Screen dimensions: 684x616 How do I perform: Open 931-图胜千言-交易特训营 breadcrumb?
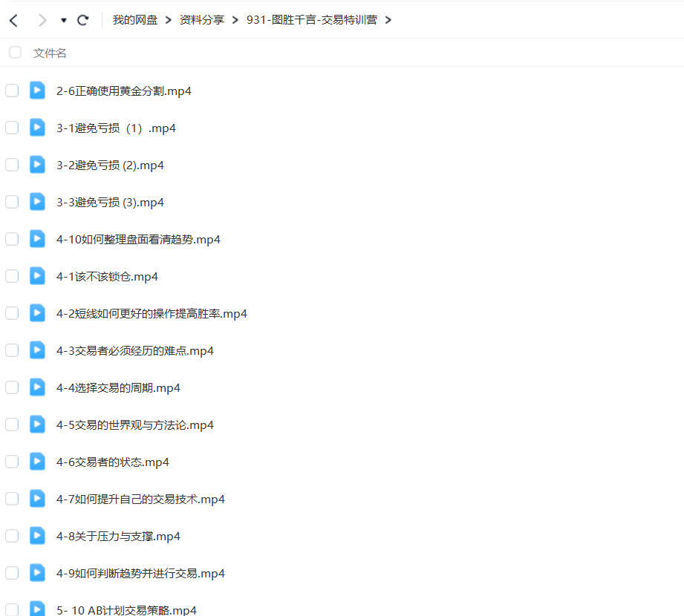[x=311, y=20]
